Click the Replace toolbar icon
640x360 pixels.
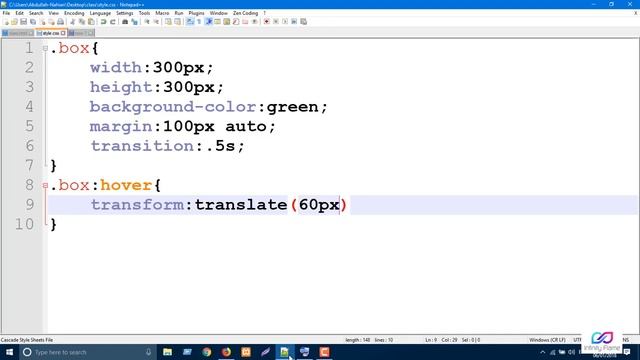pyautogui.click(x=134, y=22)
